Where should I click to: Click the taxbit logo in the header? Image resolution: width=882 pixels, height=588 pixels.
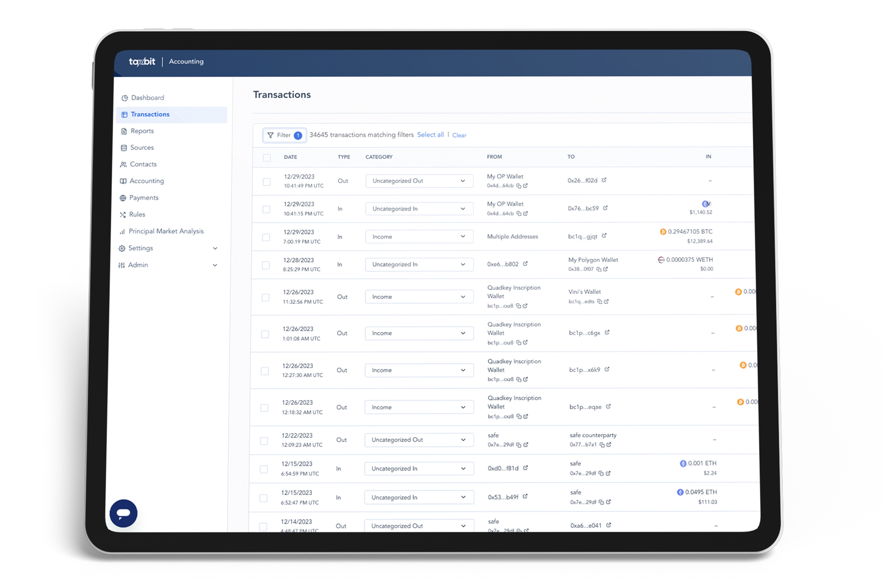coord(142,61)
